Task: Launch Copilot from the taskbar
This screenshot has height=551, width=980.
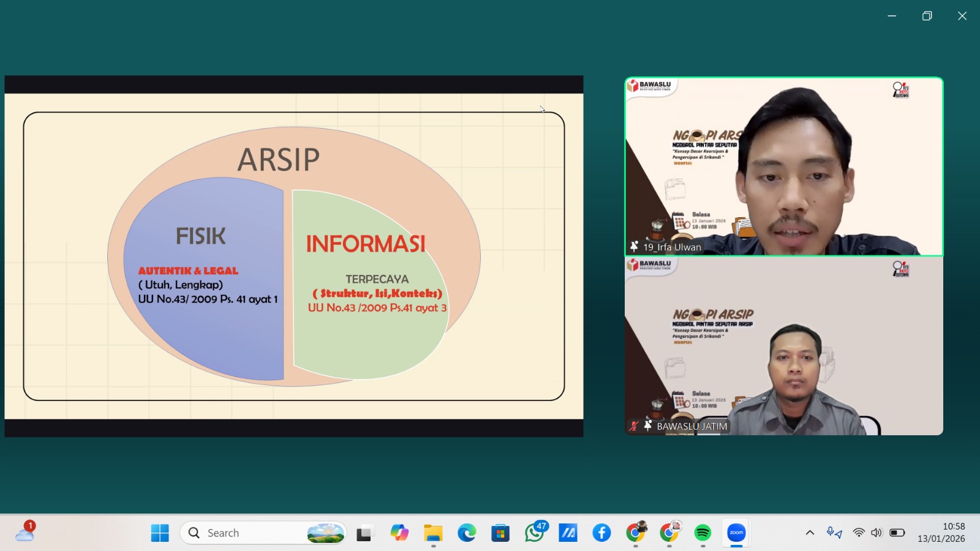Action: pos(399,533)
